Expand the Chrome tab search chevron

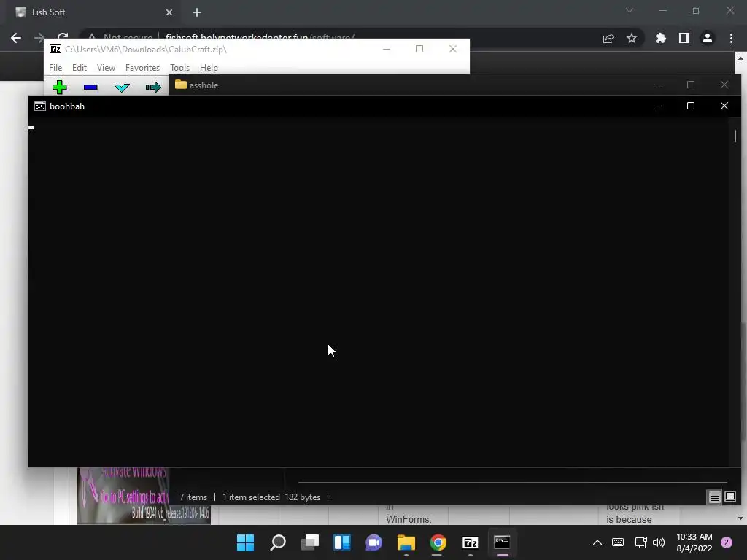[x=630, y=10]
